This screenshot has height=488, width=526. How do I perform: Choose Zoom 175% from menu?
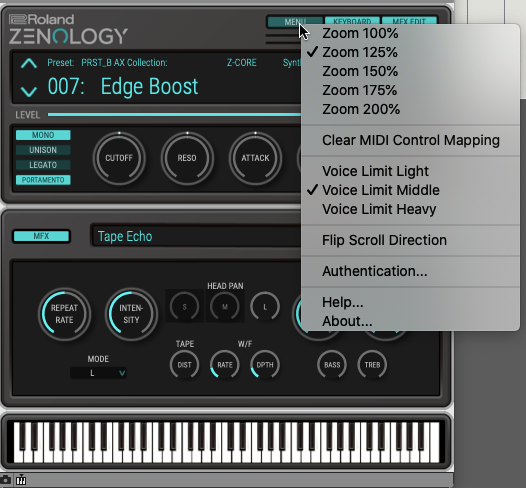[x=411, y=90]
